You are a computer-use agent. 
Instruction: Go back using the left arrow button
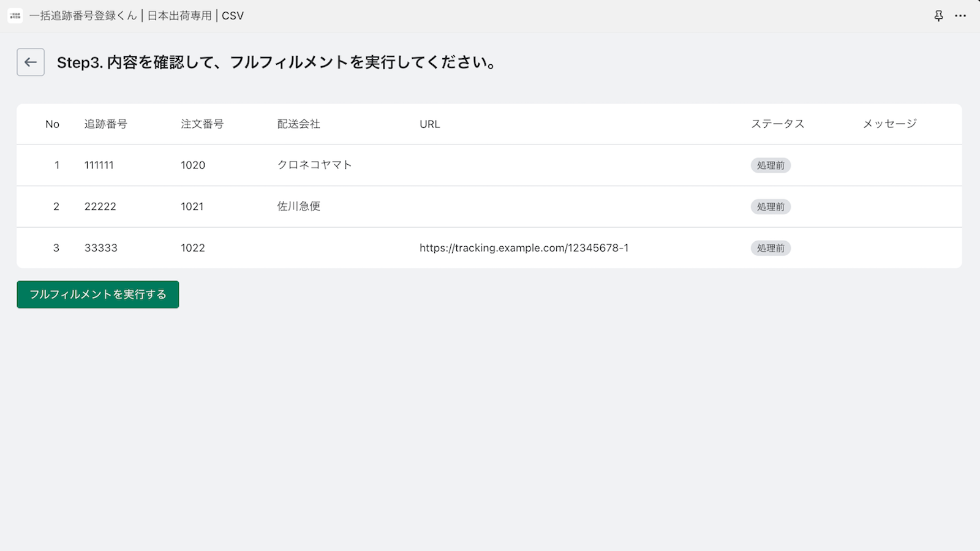click(x=31, y=62)
